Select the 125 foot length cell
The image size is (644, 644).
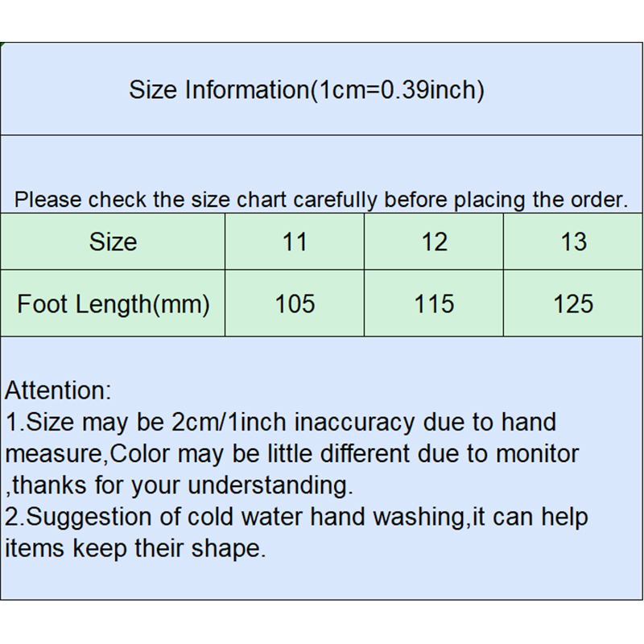(573, 304)
